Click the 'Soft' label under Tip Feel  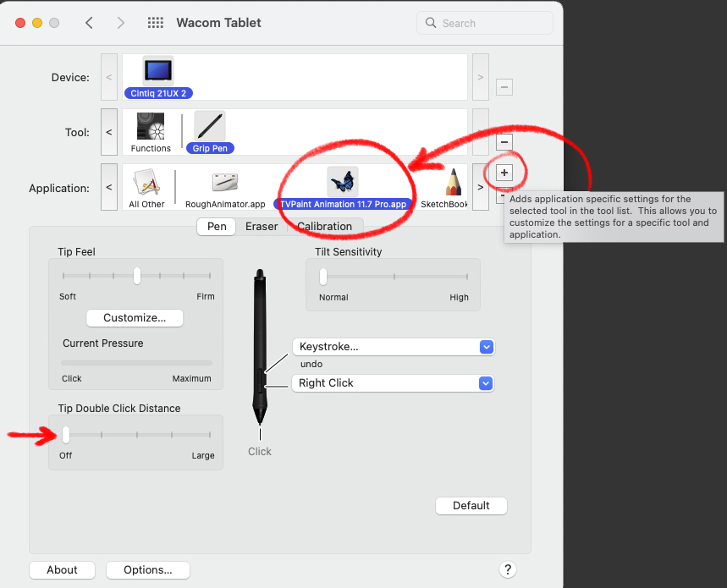coord(68,297)
